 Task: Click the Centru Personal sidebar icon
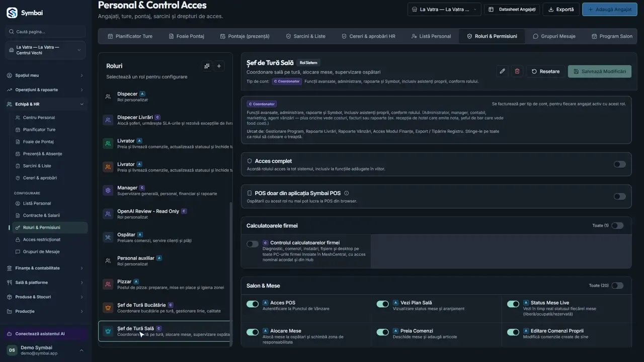[18, 118]
